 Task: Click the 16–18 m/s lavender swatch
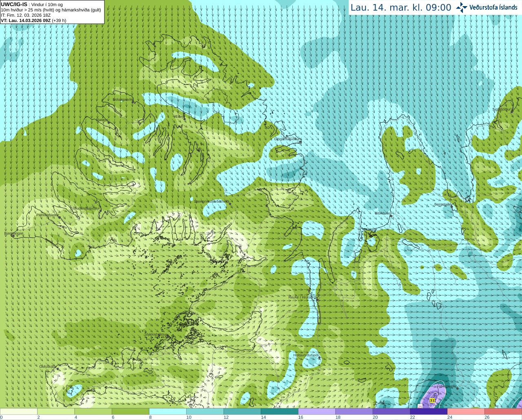click(x=317, y=411)
